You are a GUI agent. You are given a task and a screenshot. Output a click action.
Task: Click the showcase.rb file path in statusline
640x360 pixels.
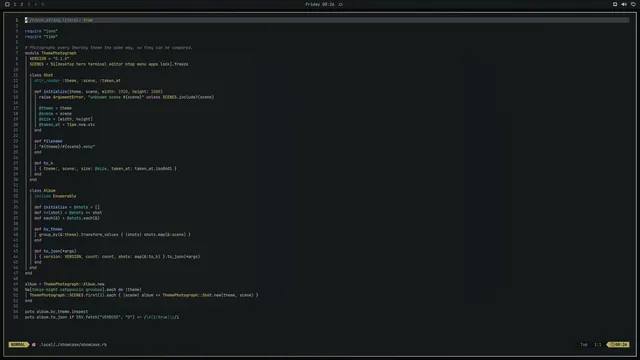pos(73,344)
